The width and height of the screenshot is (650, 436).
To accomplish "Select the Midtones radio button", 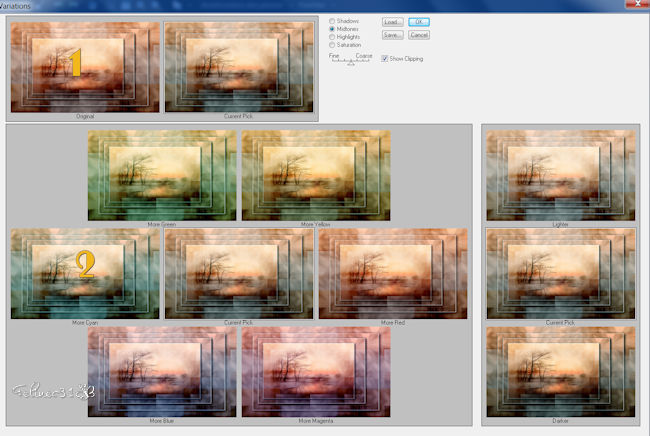I will tap(332, 29).
